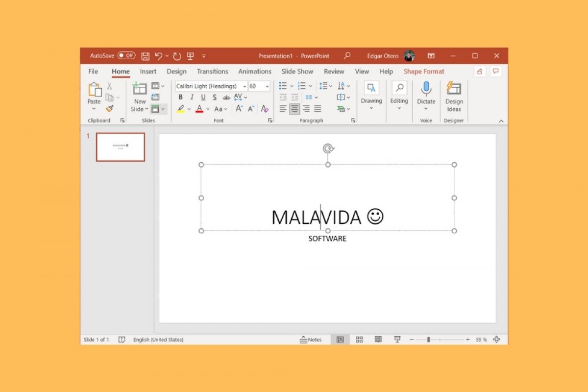Toggle Bold formatting

click(x=180, y=98)
